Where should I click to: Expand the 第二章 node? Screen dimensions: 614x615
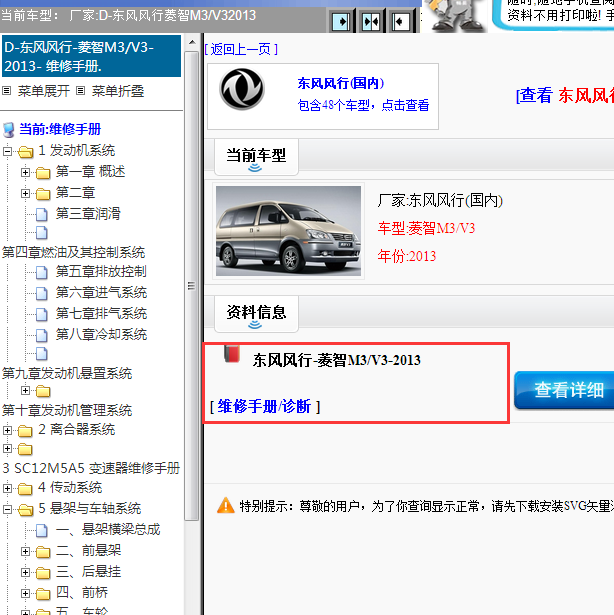point(26,193)
